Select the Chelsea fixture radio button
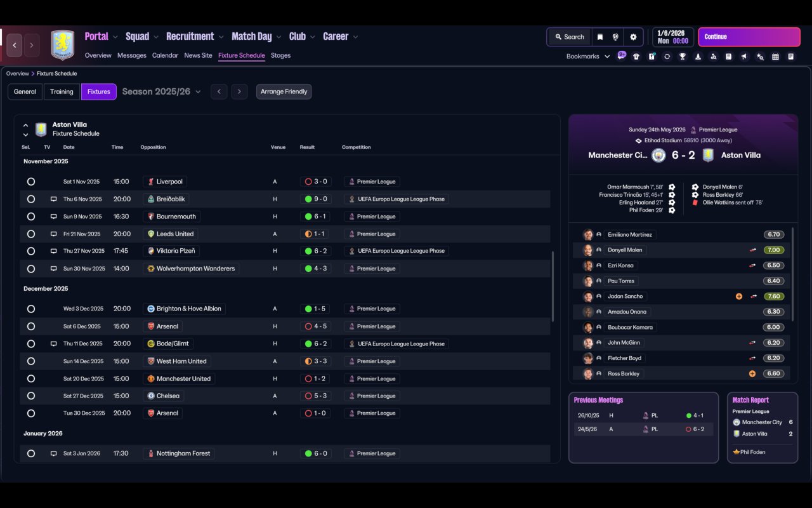 point(31,396)
